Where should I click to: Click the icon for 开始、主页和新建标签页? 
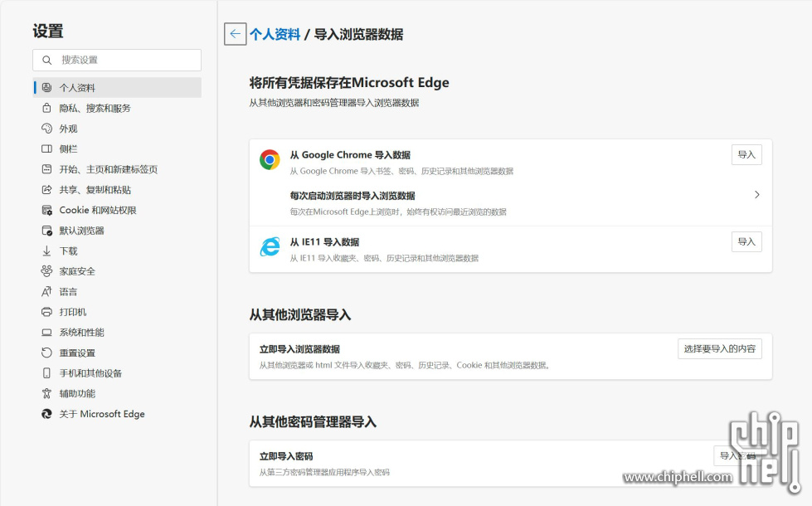(x=46, y=169)
